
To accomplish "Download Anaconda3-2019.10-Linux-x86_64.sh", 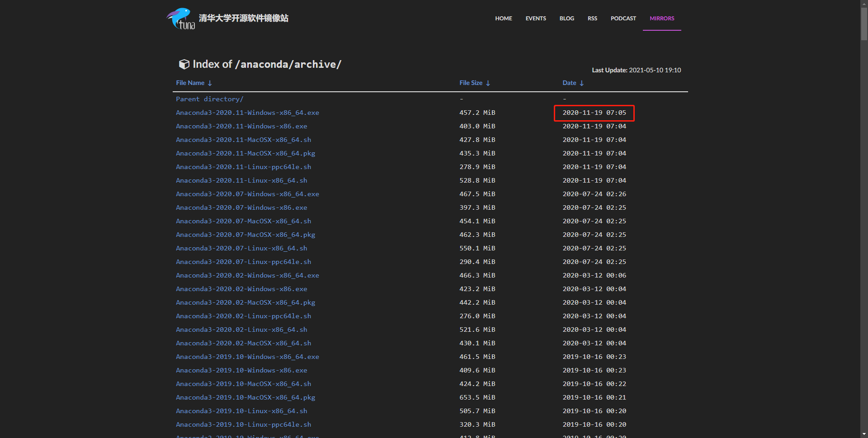I will [x=241, y=411].
